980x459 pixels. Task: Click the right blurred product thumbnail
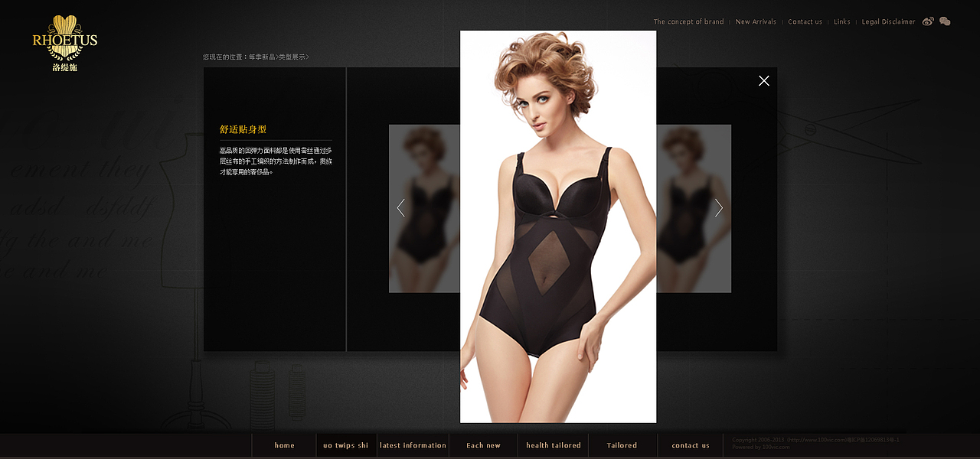coord(694,208)
